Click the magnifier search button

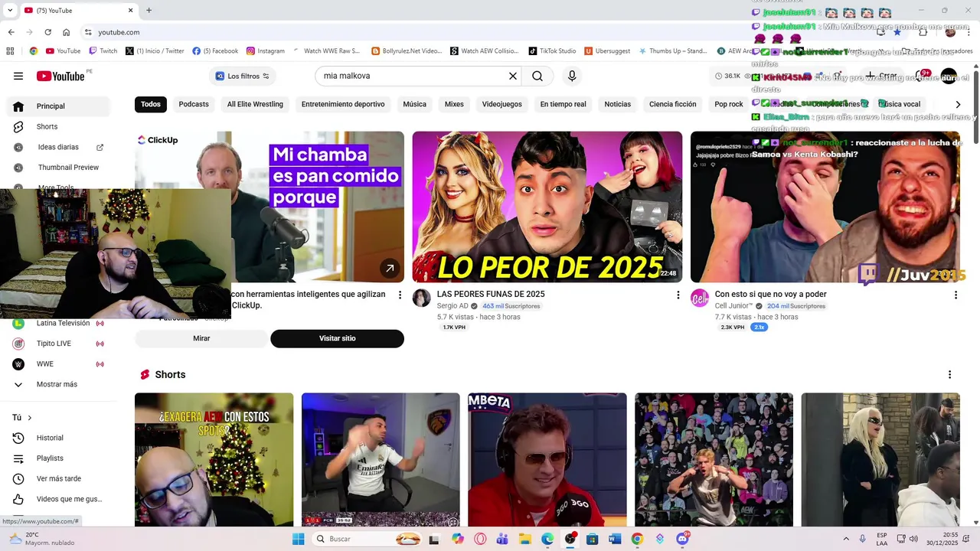(537, 76)
